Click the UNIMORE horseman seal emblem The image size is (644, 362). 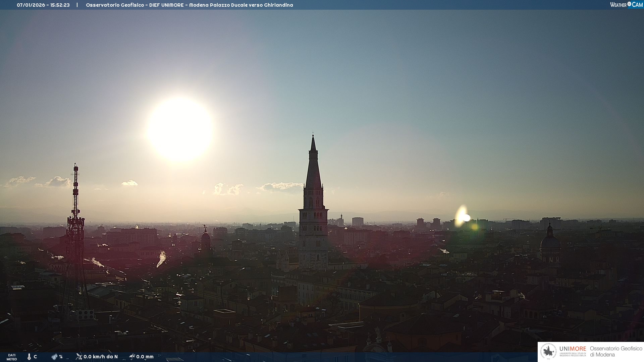tap(549, 352)
